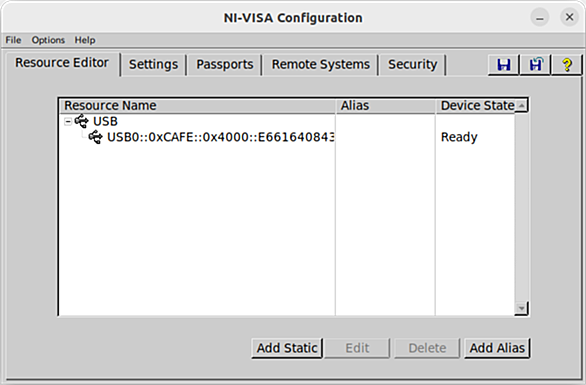Open the Help menu
The height and width of the screenshot is (385, 586).
(85, 40)
